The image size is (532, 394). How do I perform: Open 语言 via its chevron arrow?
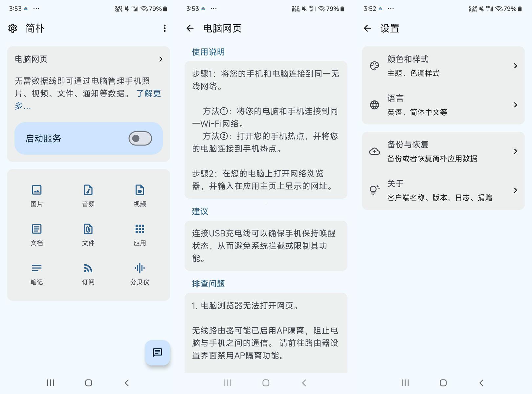[515, 105]
